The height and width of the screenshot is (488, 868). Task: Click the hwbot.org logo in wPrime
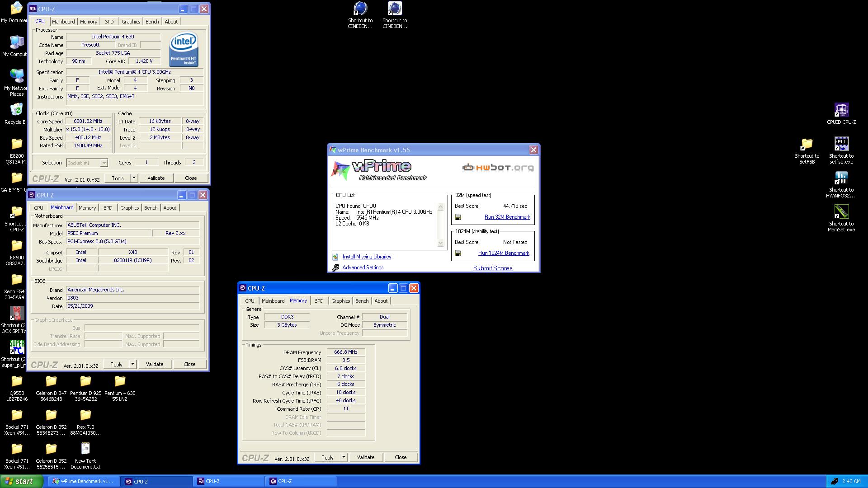pyautogui.click(x=498, y=168)
